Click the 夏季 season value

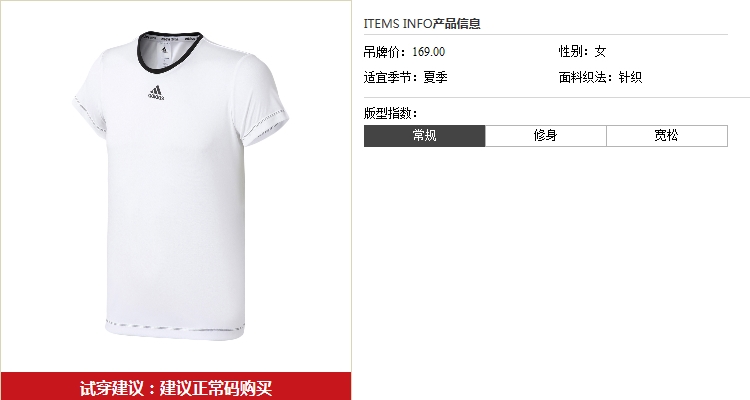pyautogui.click(x=435, y=77)
